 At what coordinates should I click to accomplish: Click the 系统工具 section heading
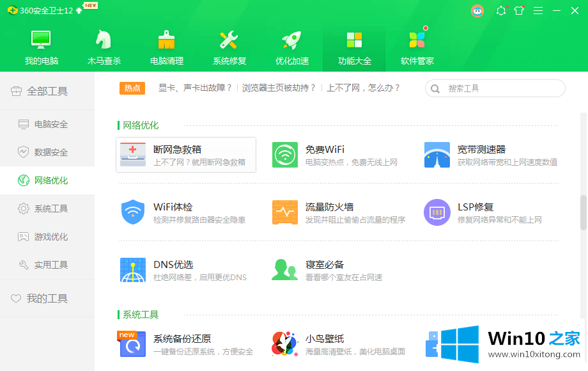click(x=141, y=315)
